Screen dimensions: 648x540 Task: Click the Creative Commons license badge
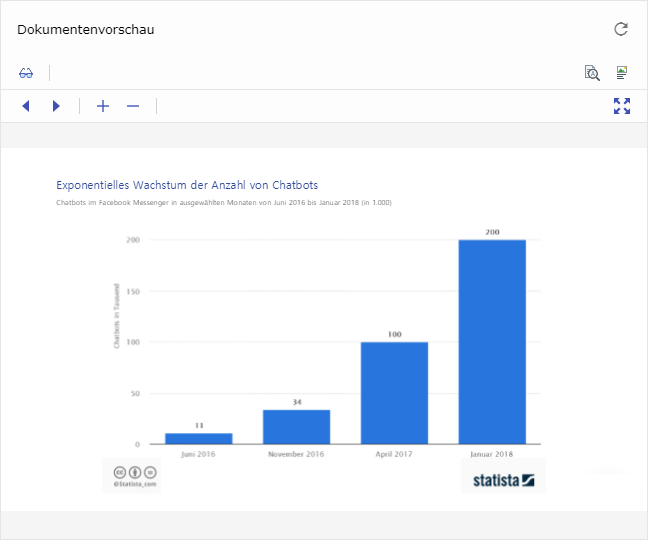pyautogui.click(x=132, y=472)
